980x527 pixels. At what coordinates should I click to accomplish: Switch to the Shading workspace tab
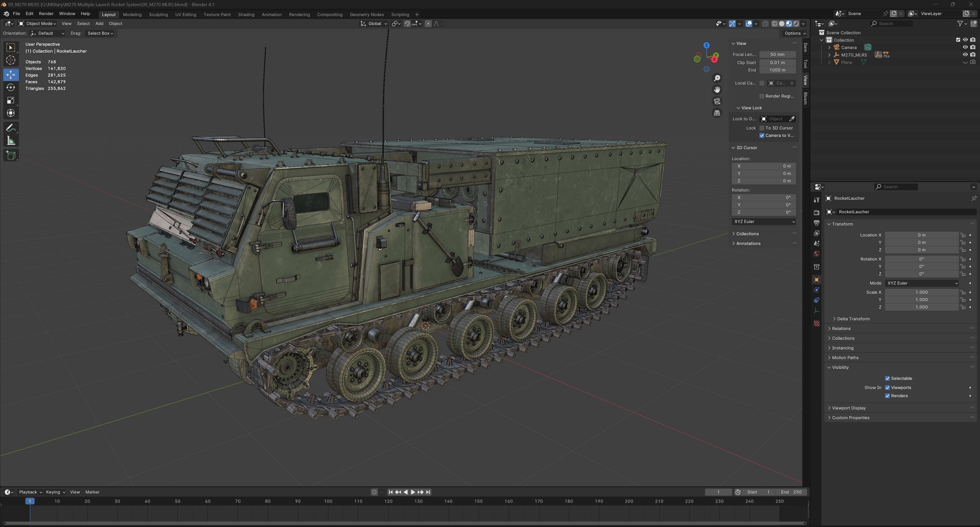tap(246, 15)
